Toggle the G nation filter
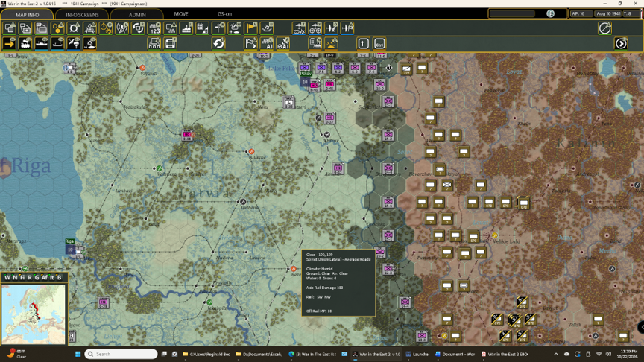Image resolution: width=644 pixels, height=362 pixels. [37, 277]
